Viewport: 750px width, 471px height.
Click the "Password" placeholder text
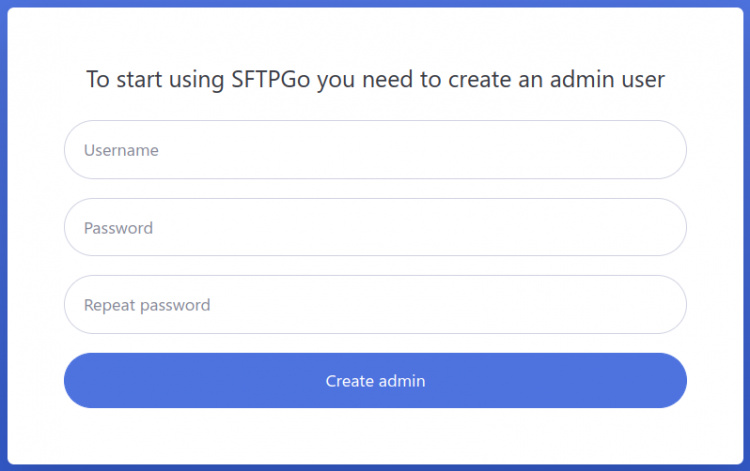coord(118,228)
